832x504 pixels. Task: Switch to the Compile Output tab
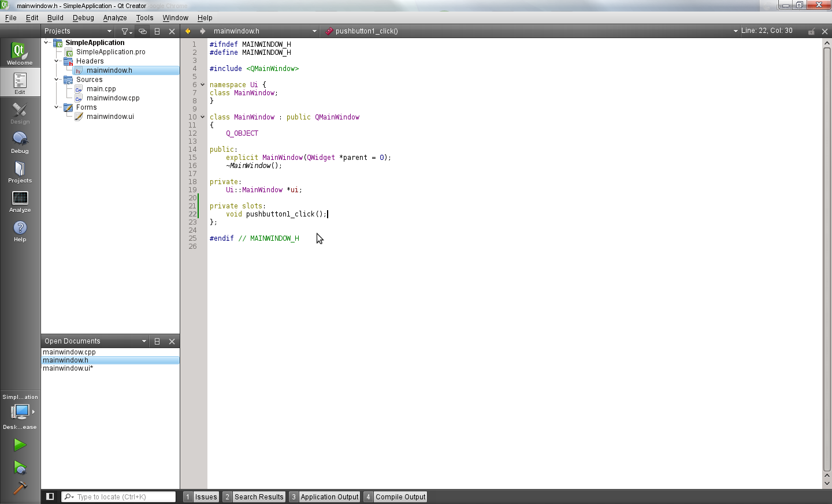coord(400,496)
